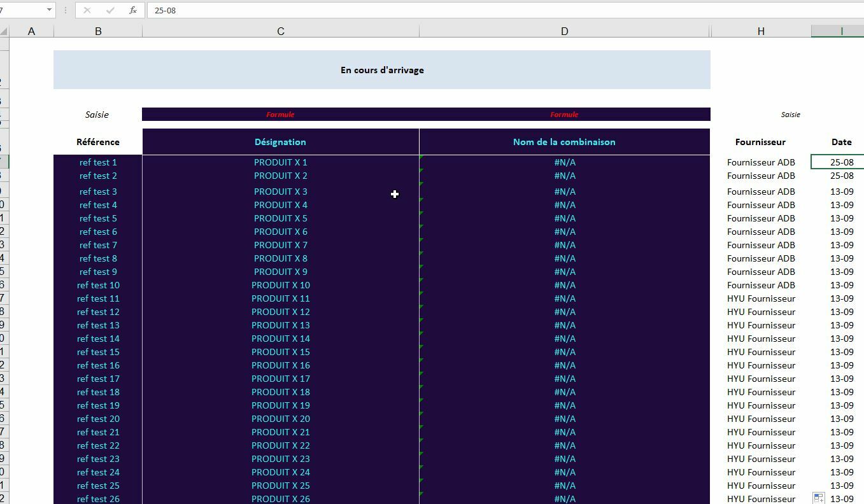Select cell 'PRODUIT X 3'
This screenshot has height=504, width=864.
tap(281, 192)
